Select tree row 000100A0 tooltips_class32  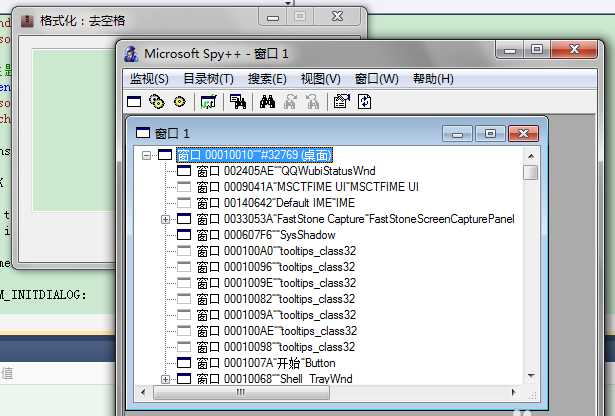(x=276, y=251)
